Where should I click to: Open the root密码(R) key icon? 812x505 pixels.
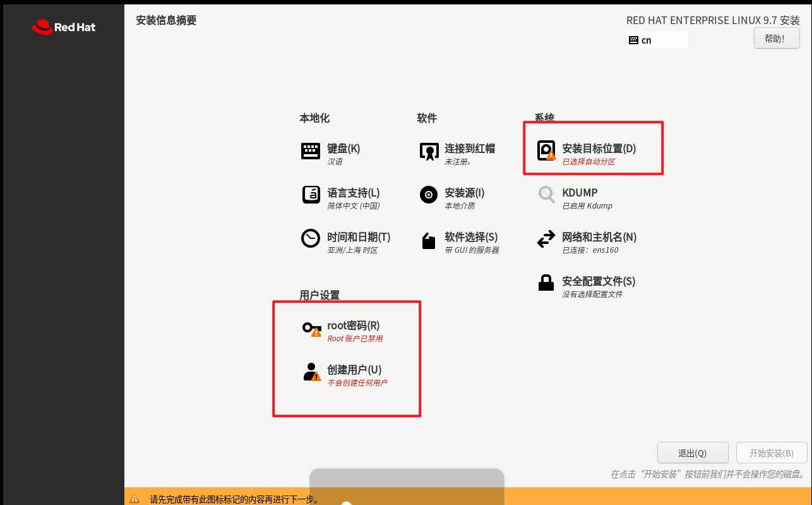312,328
